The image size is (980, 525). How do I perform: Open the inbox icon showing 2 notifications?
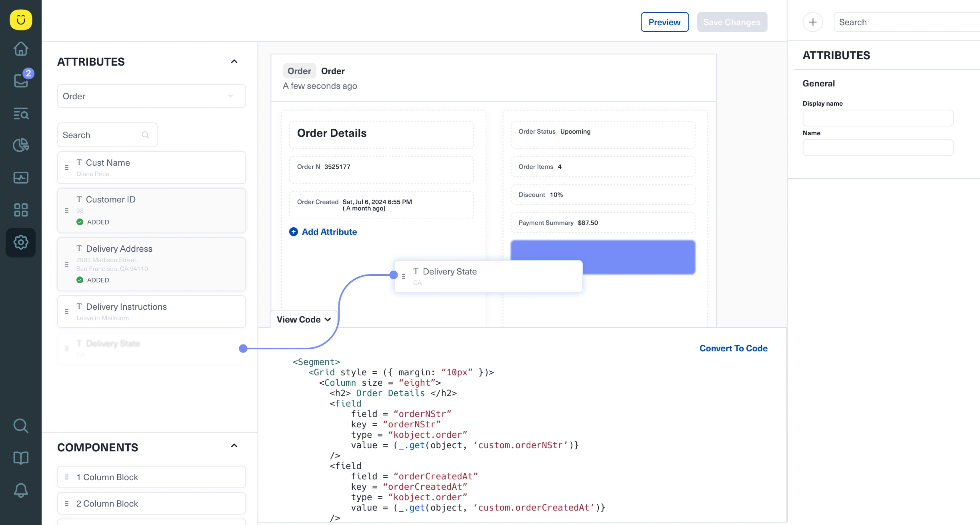click(x=21, y=81)
